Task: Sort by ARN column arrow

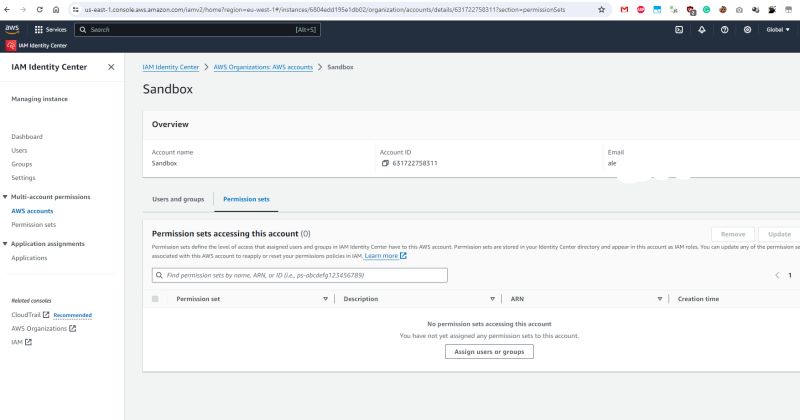Action: tap(660, 299)
